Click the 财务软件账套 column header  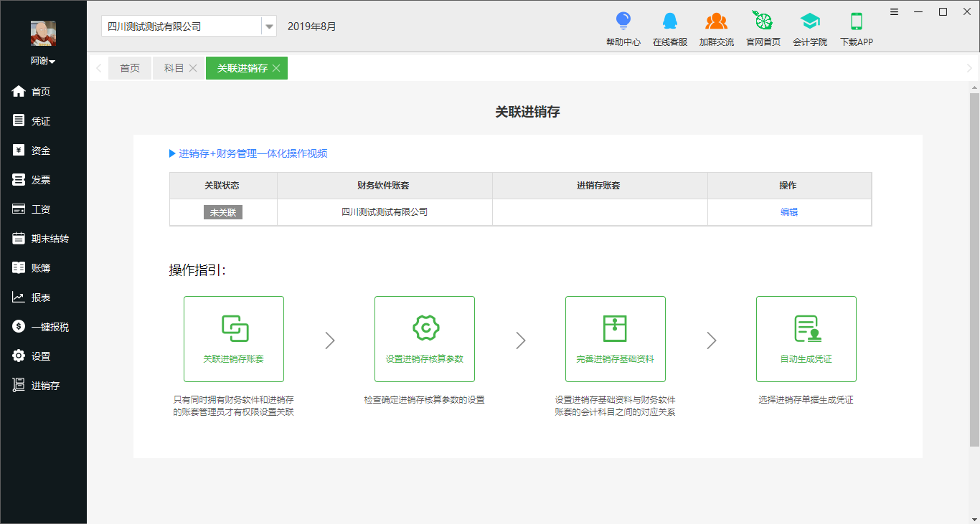(x=385, y=186)
